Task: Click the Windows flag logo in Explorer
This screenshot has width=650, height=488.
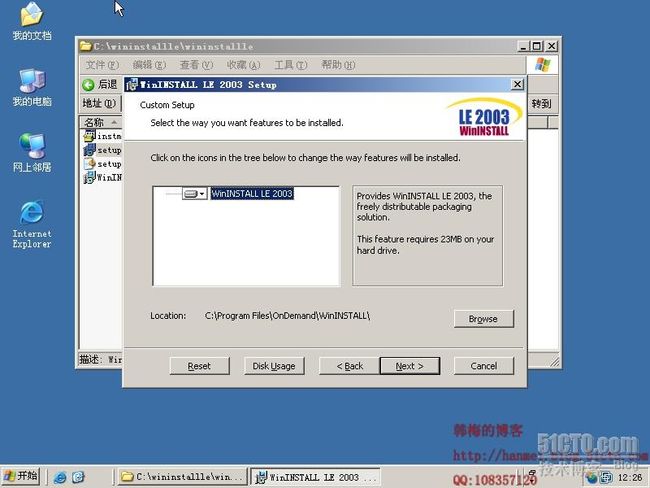Action: click(543, 65)
